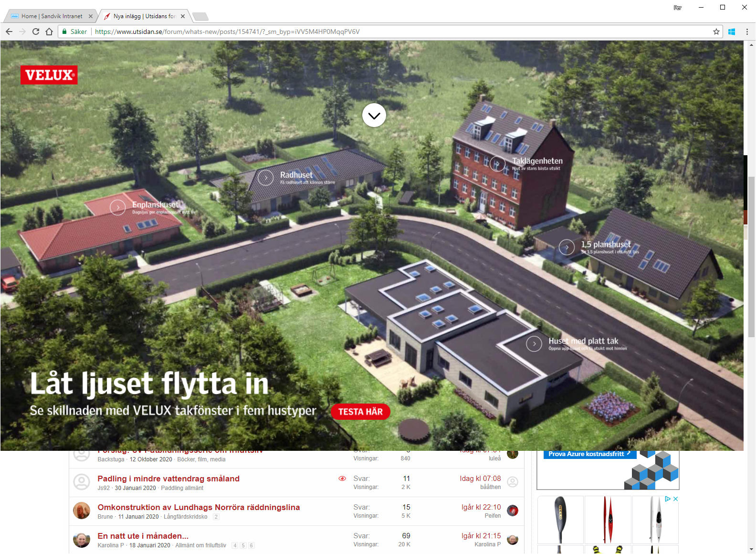756x554 pixels.
Task: Open the browser home page
Action: 49,32
